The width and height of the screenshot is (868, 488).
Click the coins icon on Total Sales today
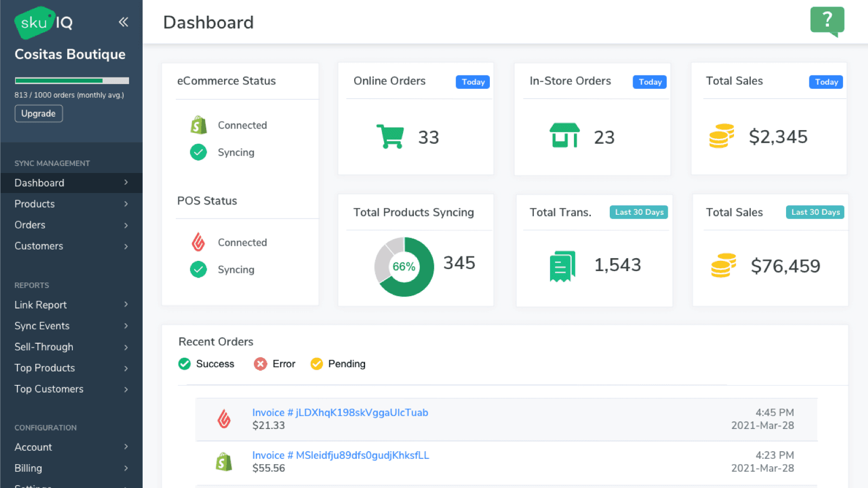(721, 136)
